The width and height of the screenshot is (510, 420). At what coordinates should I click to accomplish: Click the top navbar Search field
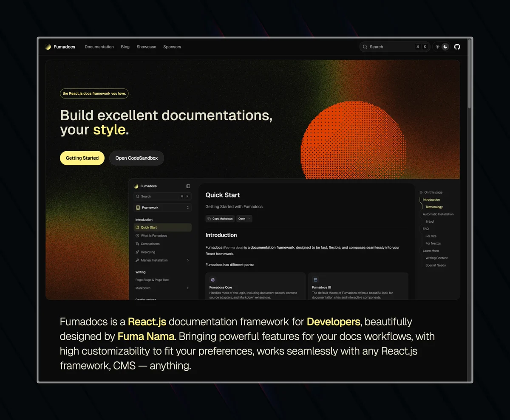click(394, 47)
